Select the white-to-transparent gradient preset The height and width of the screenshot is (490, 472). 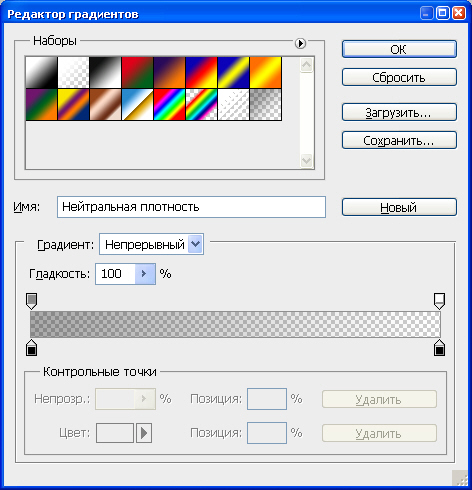click(x=74, y=72)
